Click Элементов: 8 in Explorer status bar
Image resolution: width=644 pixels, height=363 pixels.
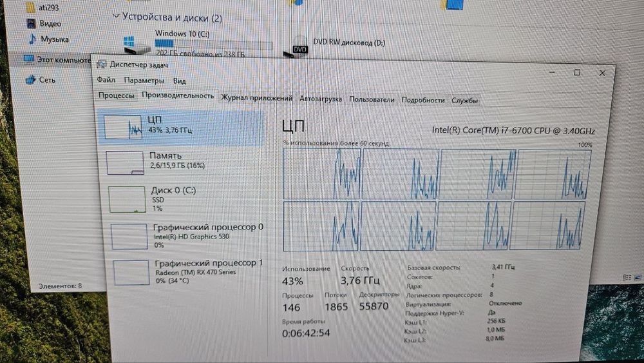(60, 285)
